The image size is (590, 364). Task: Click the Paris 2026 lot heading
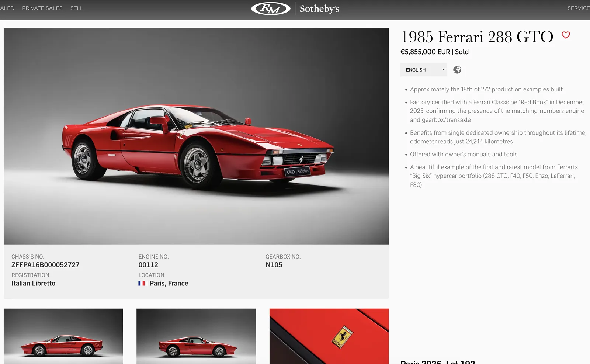coord(438,362)
